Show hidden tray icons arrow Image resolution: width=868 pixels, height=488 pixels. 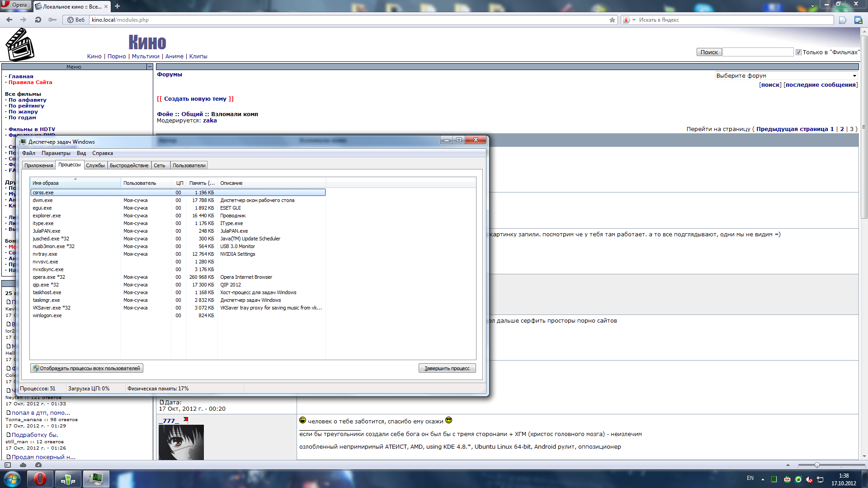coord(763,479)
